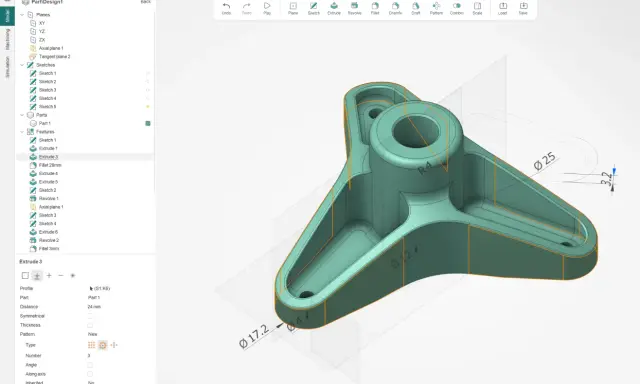640x384 pixels.
Task: Select the XY plane in tree
Action: (x=42, y=23)
